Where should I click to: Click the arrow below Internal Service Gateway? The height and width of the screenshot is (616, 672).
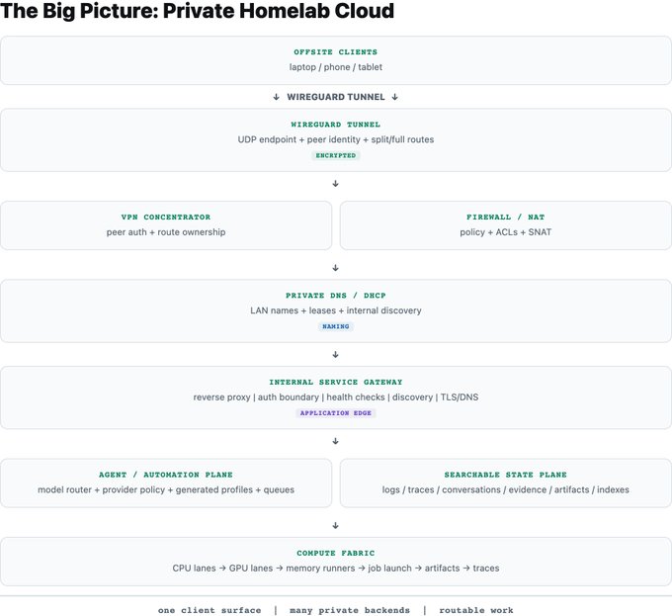tap(336, 441)
